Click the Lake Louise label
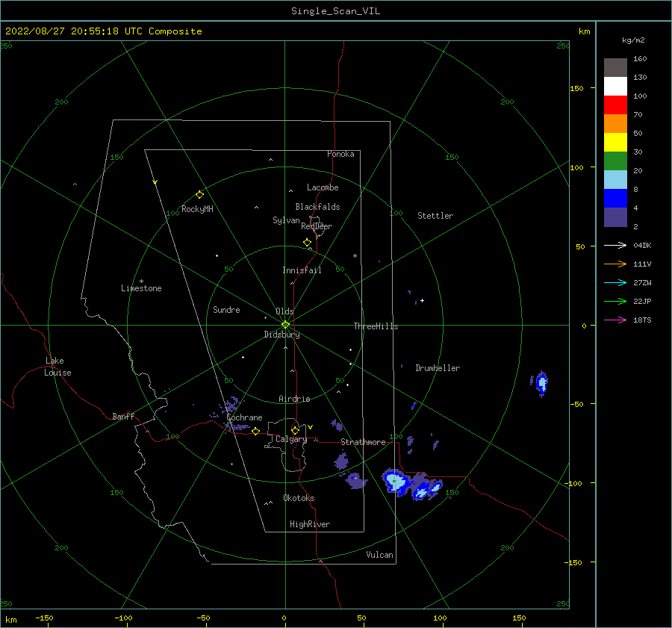The width and height of the screenshot is (672, 628). click(57, 367)
